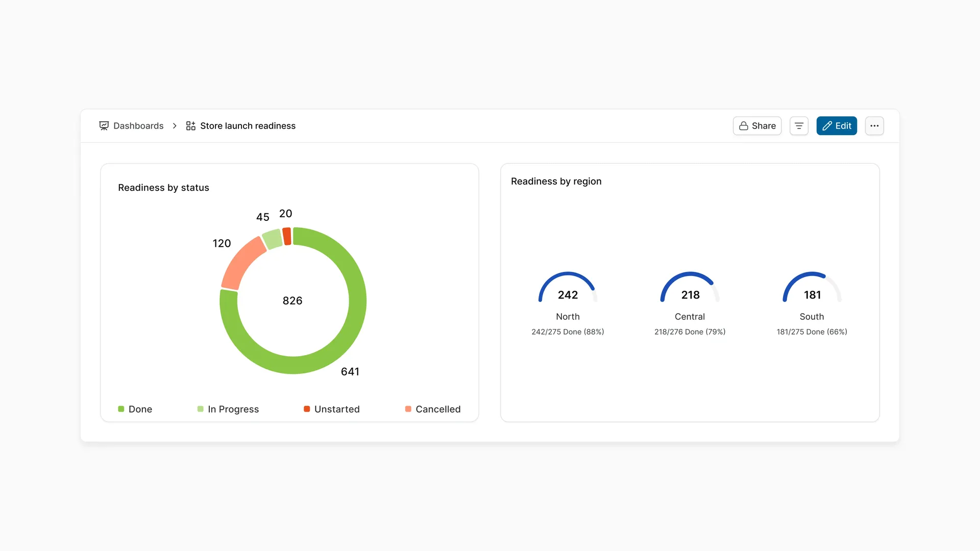The image size is (980, 551).
Task: Click the Readiness by status widget title
Action: click(163, 188)
